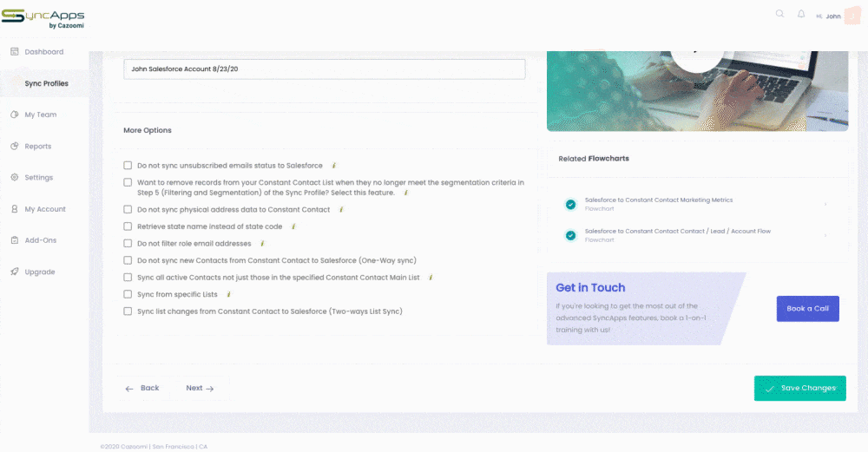Click the John Salesforce Account name field
868x452 pixels.
point(325,69)
